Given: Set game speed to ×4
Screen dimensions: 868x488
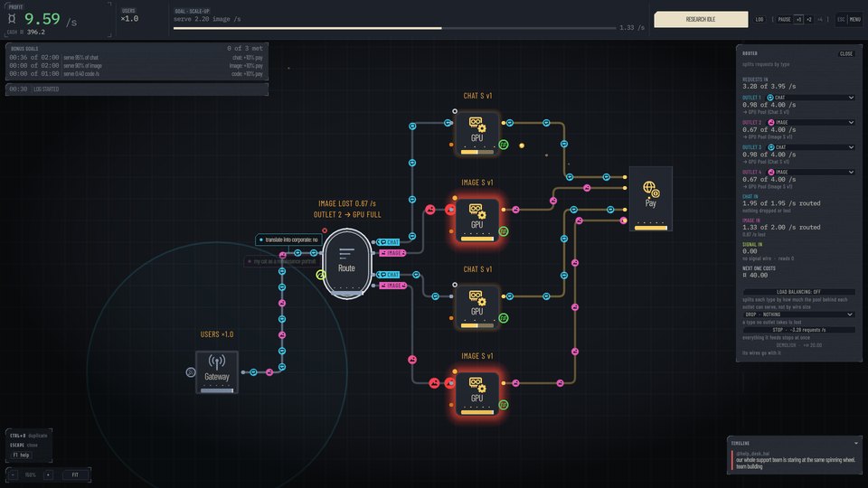Looking at the screenshot, I should pos(820,19).
